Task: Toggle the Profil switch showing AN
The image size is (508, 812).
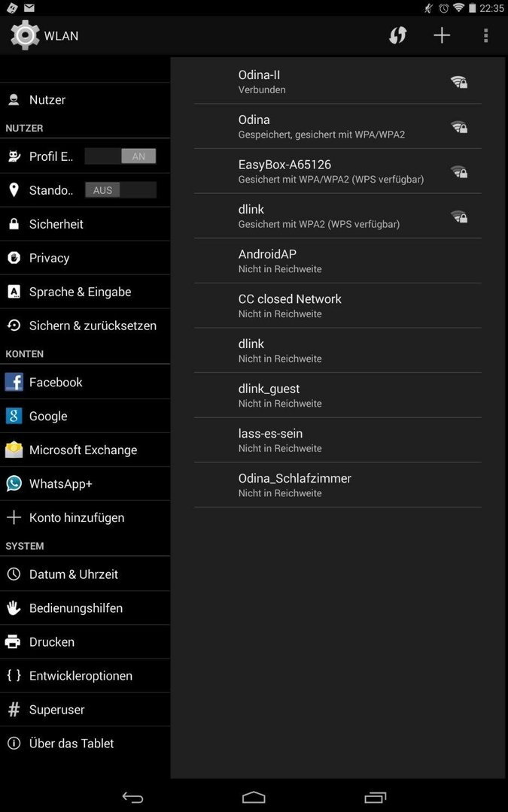Action: click(x=120, y=156)
